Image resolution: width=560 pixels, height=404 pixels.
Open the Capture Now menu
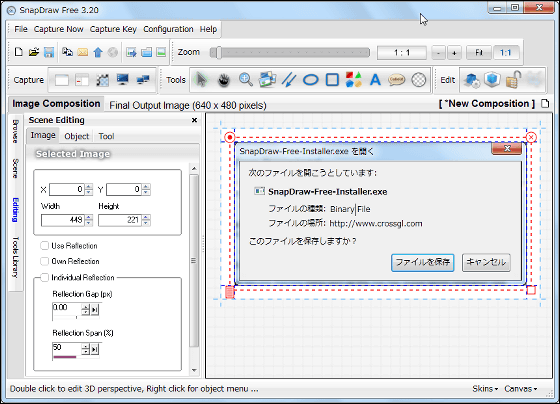click(x=59, y=29)
